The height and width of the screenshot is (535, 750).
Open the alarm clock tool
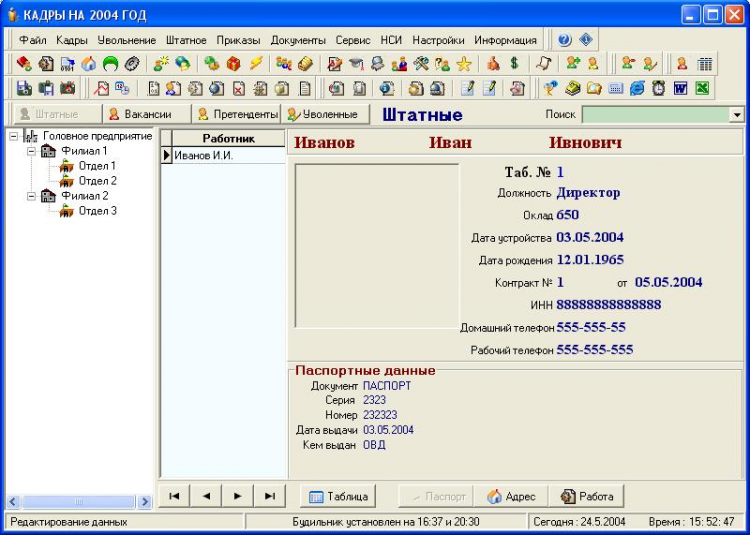point(659,88)
